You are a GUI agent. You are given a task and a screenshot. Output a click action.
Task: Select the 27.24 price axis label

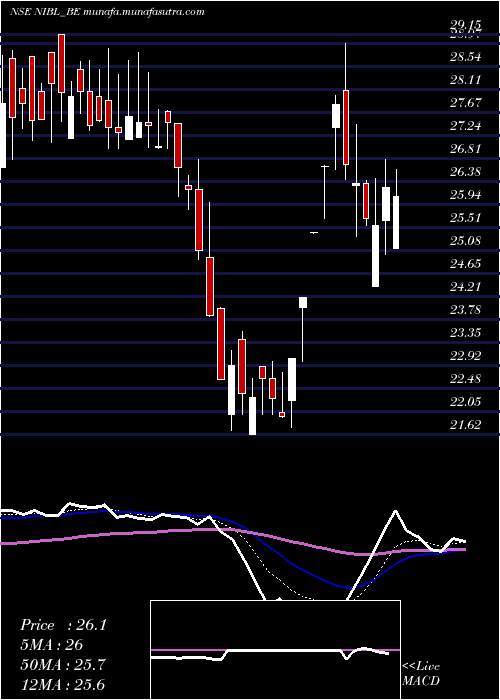tap(467, 126)
